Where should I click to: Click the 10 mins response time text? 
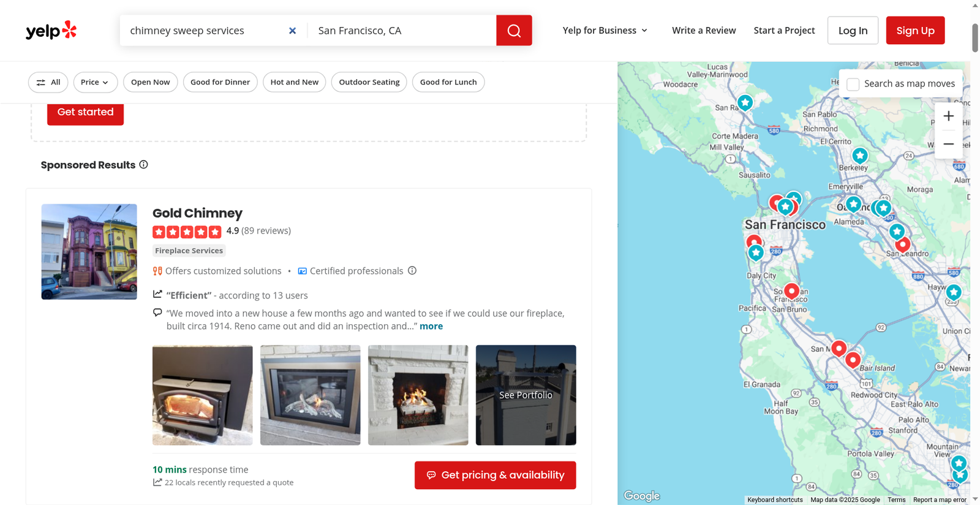(200, 469)
